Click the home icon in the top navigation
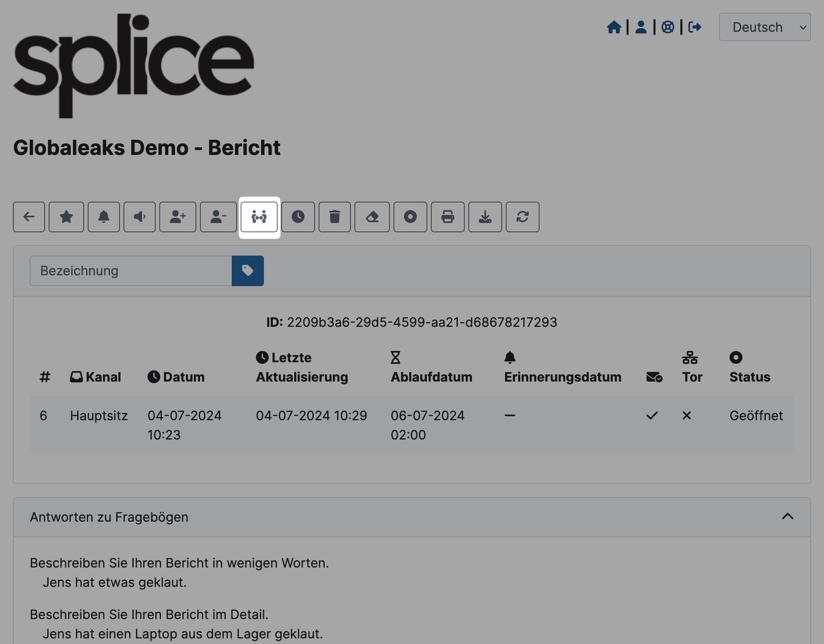The height and width of the screenshot is (644, 824). click(613, 27)
